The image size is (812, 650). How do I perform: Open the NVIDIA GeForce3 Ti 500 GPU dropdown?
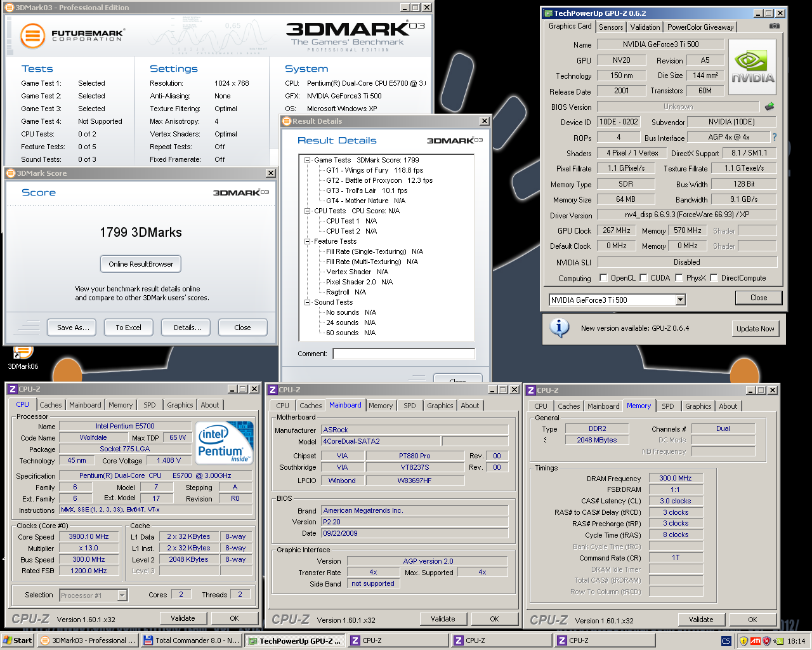(680, 300)
